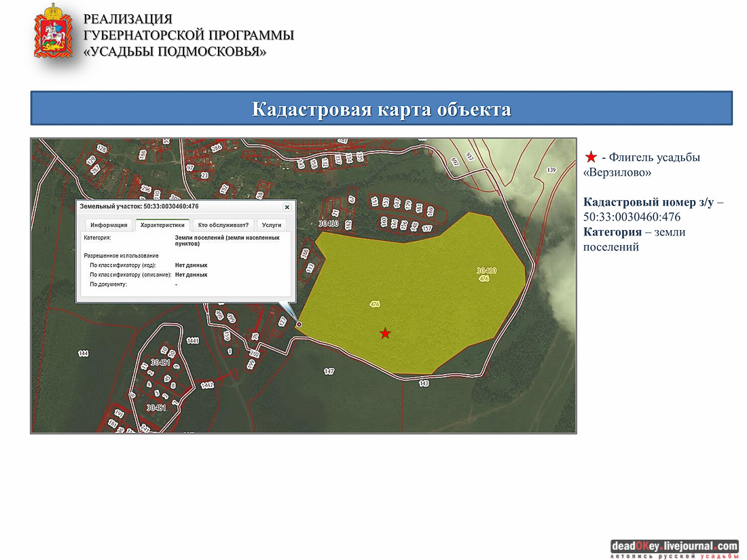The image size is (747, 560).
Task: Click the cadastral number text in the legend
Action: point(632,217)
